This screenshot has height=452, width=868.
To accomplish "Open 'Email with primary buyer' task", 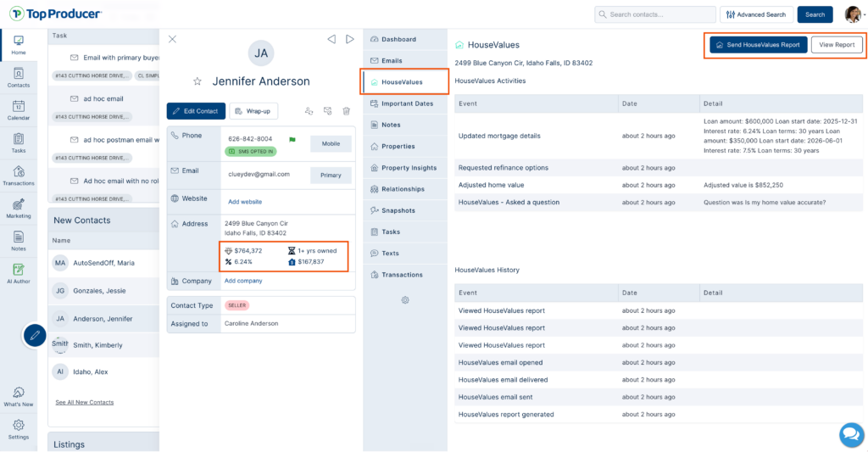I will [x=121, y=58].
